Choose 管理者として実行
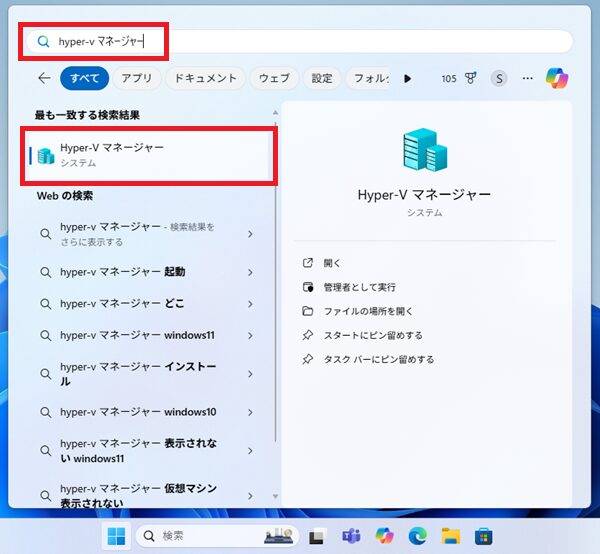The height and width of the screenshot is (554, 600). (360, 287)
